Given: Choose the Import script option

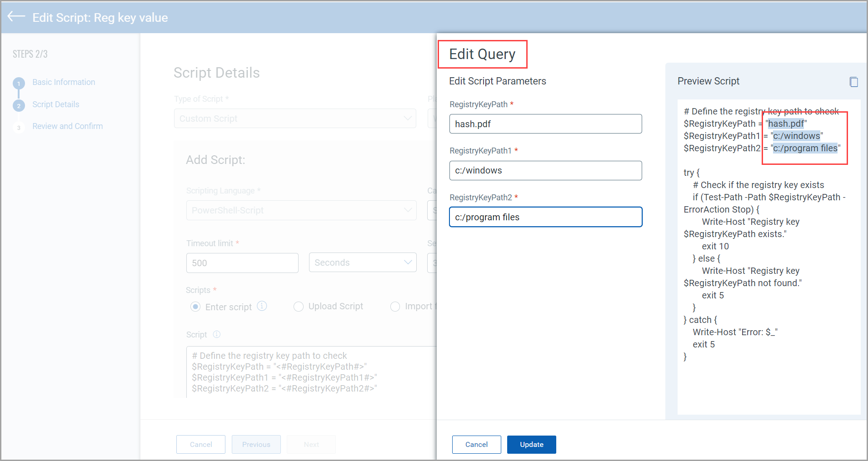Looking at the screenshot, I should click(395, 307).
